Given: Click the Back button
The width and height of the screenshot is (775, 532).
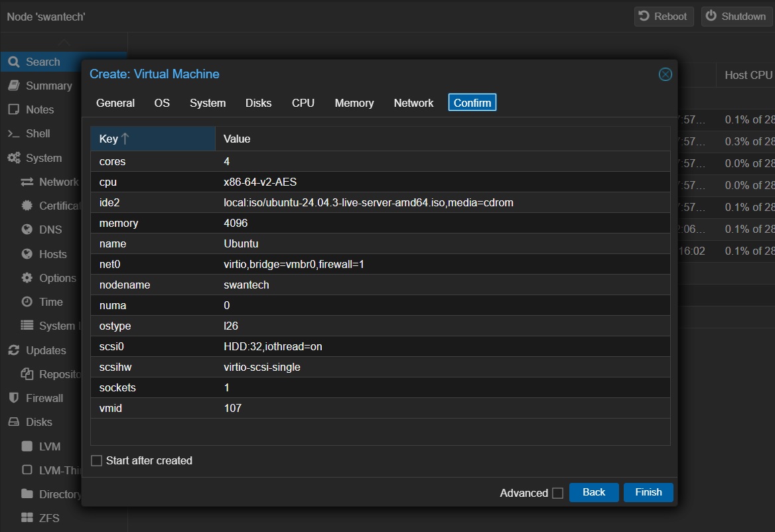Looking at the screenshot, I should click(x=594, y=492).
